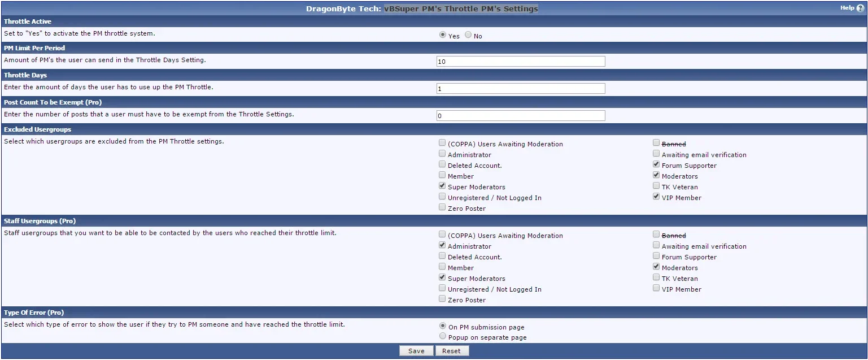Tick Deleted Account in Staff Usergroups
Viewport: 868px width, 360px height.
tap(442, 256)
